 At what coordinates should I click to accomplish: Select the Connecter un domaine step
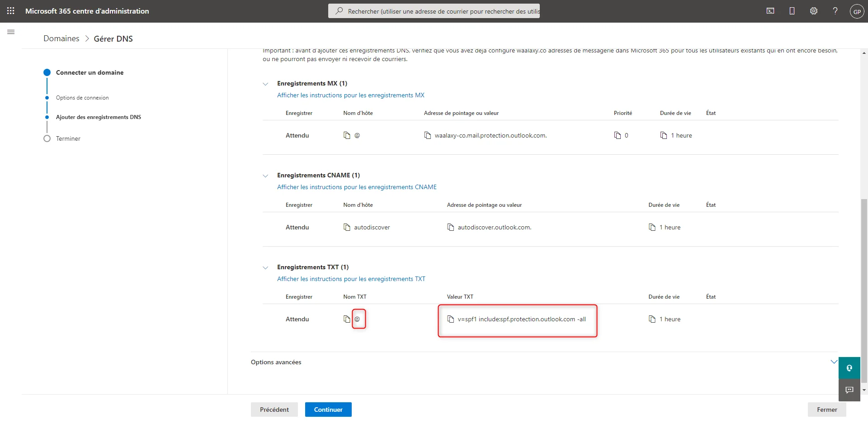point(90,72)
